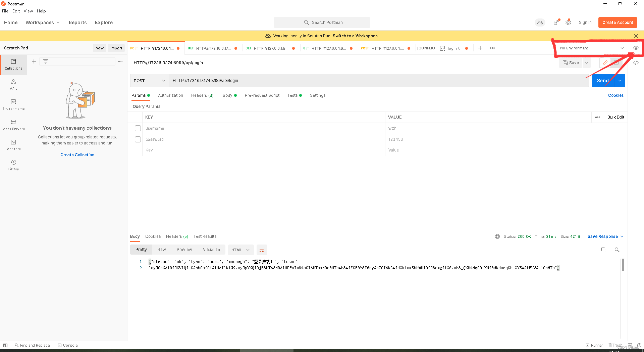Click the Save button
Viewport: 644px width, 352px height.
(571, 63)
